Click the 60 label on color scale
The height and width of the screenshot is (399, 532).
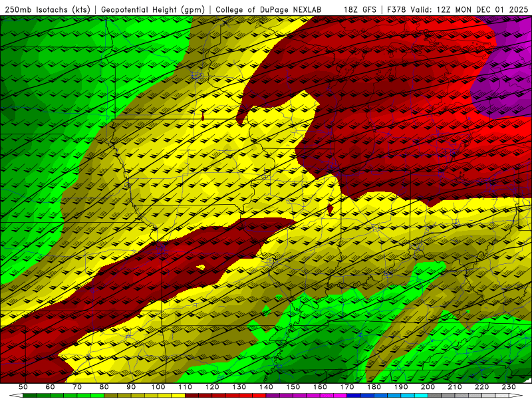50,387
